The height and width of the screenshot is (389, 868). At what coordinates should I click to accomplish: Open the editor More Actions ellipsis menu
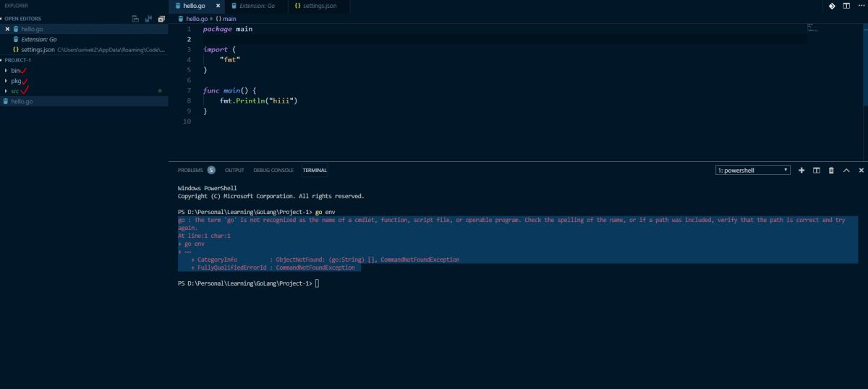pos(860,6)
